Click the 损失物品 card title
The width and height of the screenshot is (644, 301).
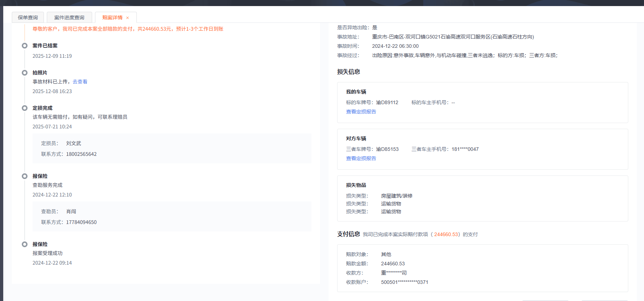click(x=356, y=185)
